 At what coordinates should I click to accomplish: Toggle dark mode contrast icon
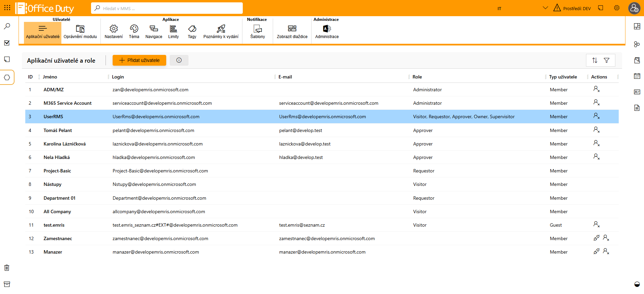(637, 284)
